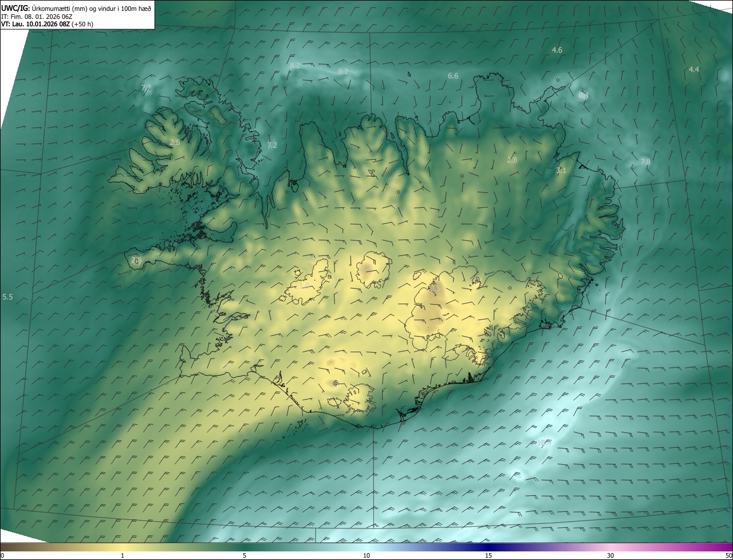The image size is (733, 560).
Task: Click the 'UWC/IG: Úrkomumætti (mm)' title line
Action: 76,8
